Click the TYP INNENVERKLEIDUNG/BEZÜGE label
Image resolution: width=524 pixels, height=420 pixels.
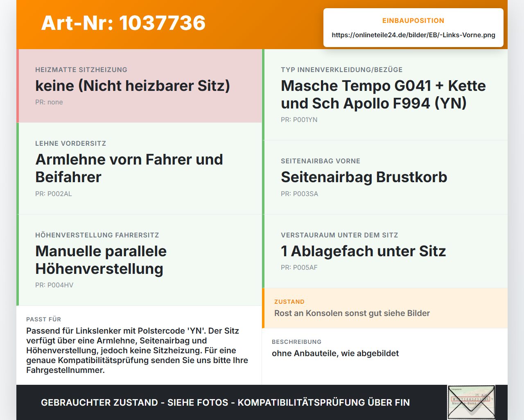(342, 70)
